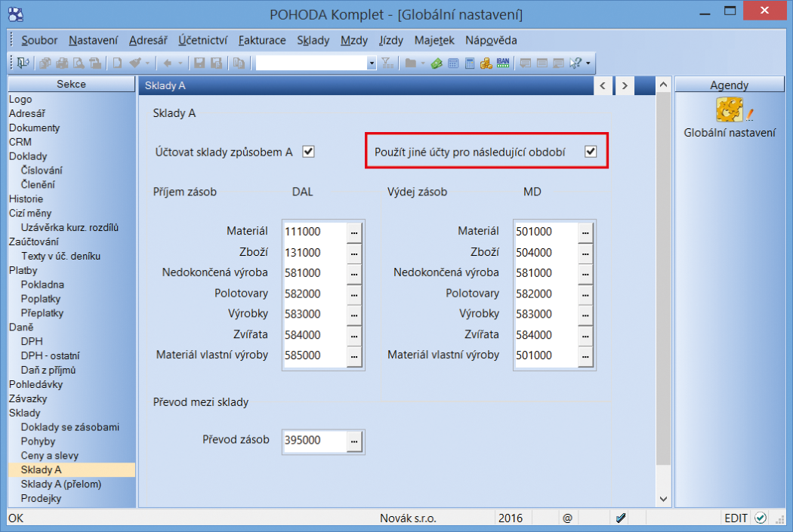Open account picker for Výdej Materiál 501000
This screenshot has height=532, width=793.
tap(585, 232)
